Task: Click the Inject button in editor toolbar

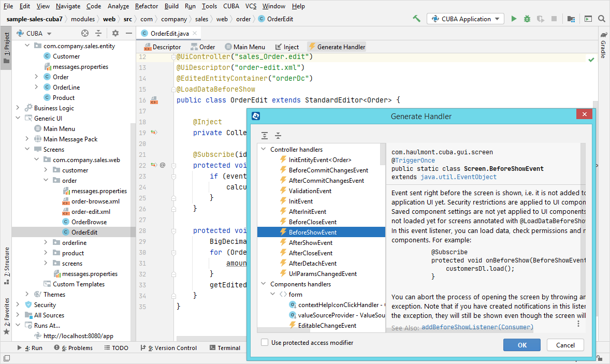Action: 286,47
